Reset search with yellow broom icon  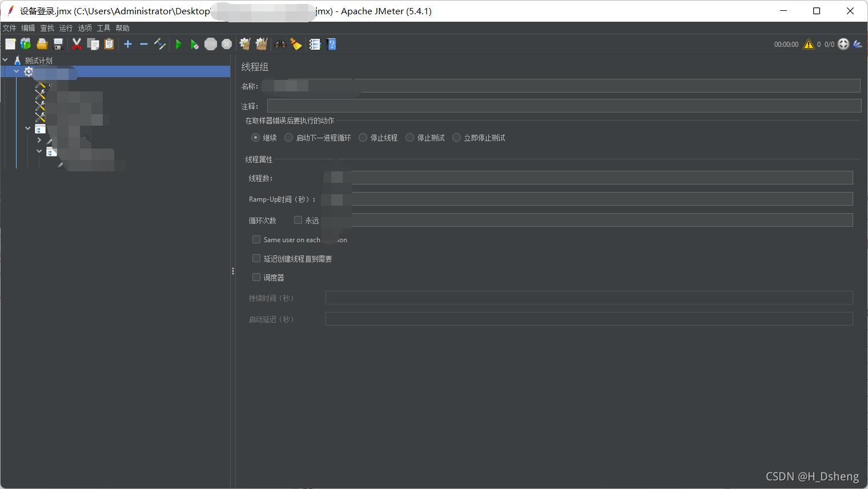296,44
